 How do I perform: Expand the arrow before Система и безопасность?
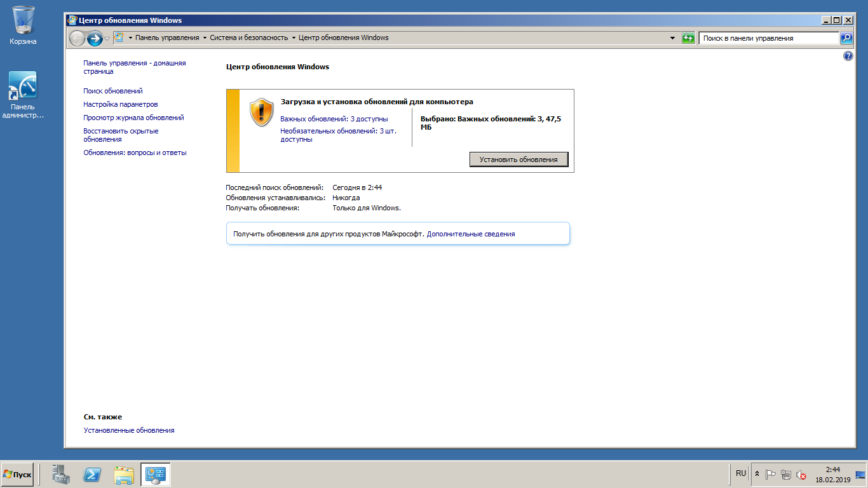205,37
